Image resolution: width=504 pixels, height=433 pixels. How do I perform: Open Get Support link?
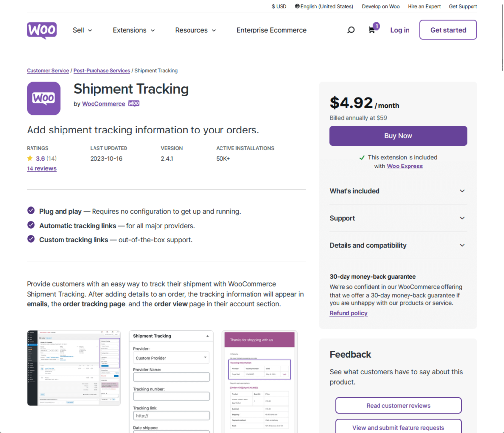click(x=463, y=6)
